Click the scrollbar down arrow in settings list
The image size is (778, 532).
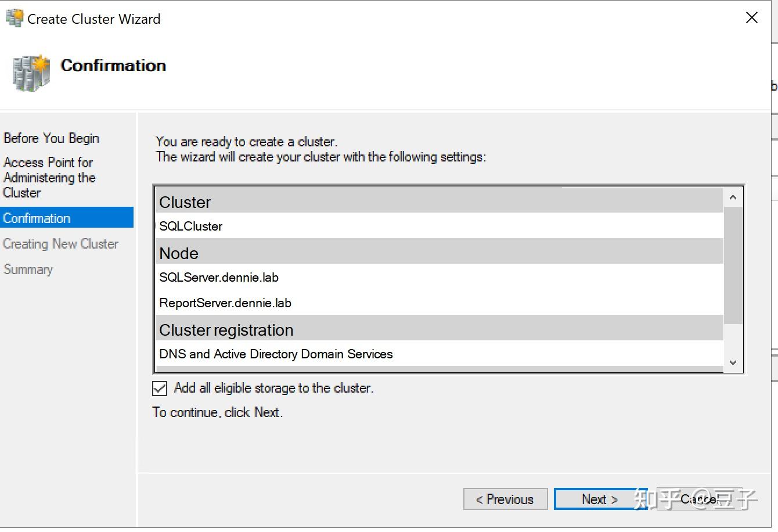tap(733, 362)
